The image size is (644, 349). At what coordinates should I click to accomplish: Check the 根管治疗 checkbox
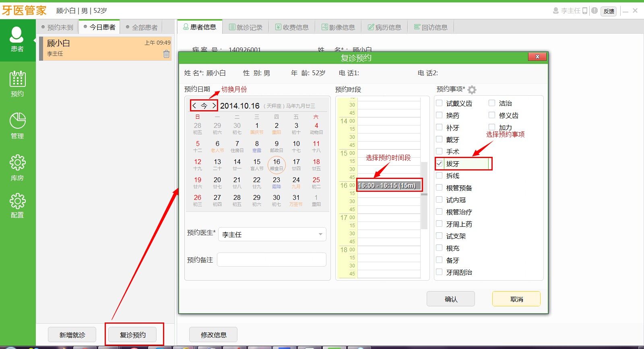[439, 212]
